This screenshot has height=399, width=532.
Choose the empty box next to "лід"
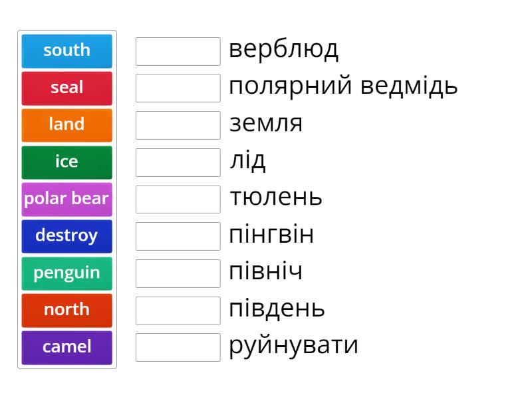point(178,162)
